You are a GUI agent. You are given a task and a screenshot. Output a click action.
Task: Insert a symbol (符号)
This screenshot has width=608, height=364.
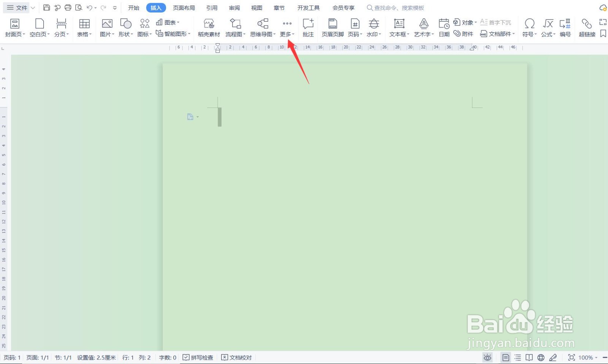[x=529, y=28]
